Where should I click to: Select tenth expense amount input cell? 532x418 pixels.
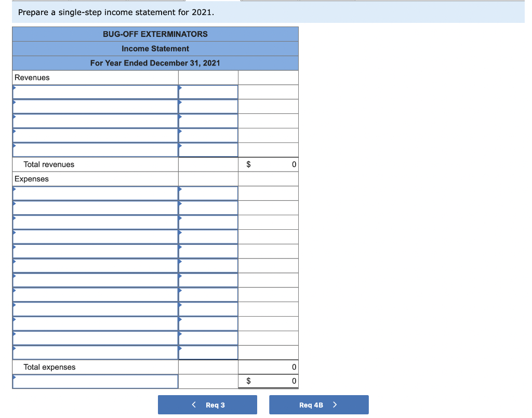click(208, 323)
